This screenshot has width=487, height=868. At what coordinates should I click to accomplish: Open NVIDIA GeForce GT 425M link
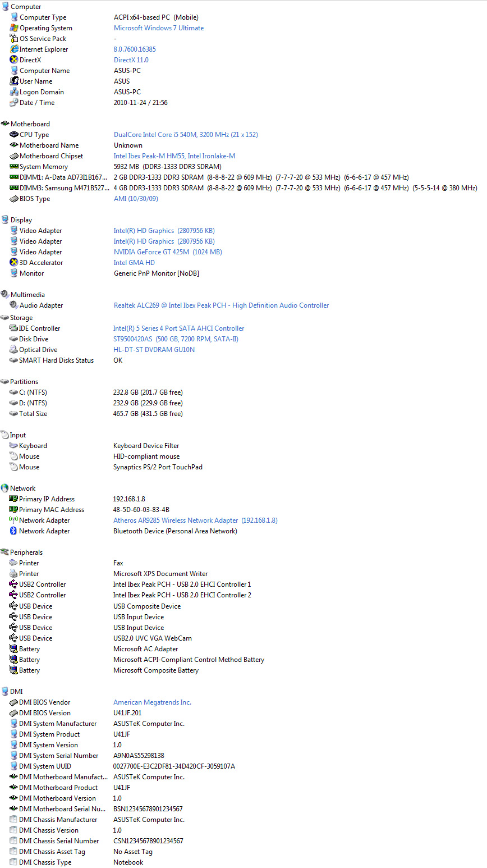(168, 252)
